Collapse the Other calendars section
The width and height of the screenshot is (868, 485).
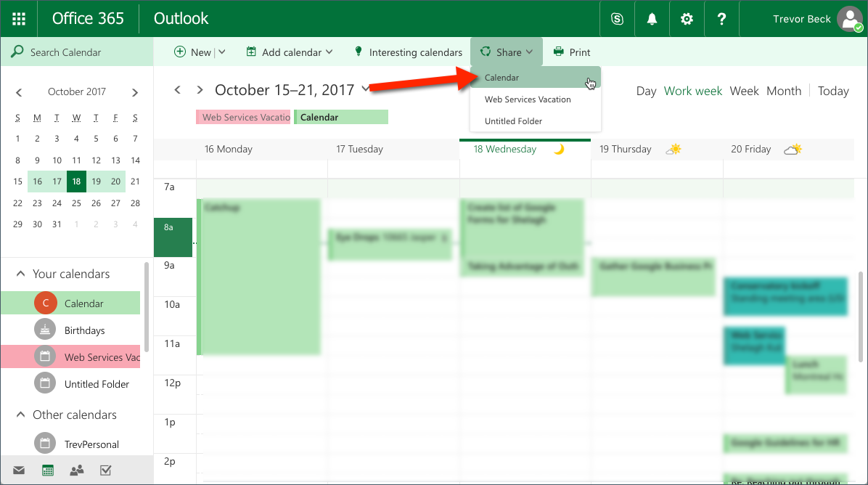pyautogui.click(x=20, y=414)
